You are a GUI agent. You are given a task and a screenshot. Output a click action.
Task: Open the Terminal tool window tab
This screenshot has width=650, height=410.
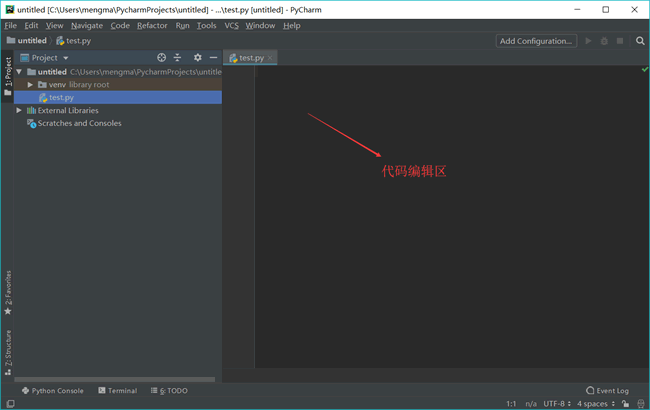click(x=117, y=391)
